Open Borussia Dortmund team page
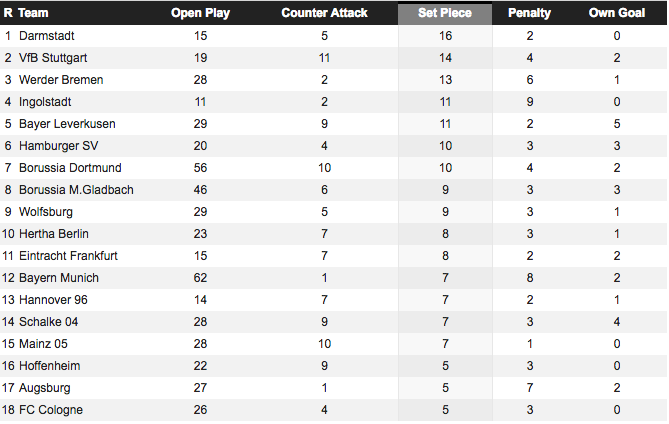This screenshot has width=669, height=424. 70,168
